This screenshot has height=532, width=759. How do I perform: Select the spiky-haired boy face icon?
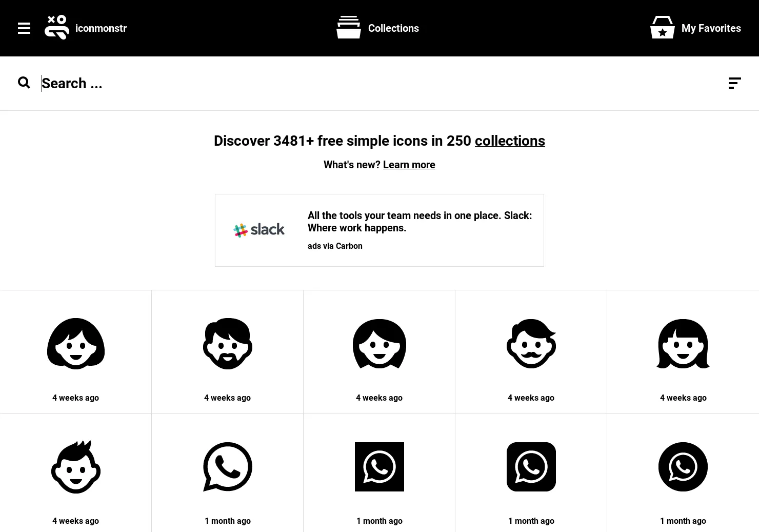(x=76, y=467)
